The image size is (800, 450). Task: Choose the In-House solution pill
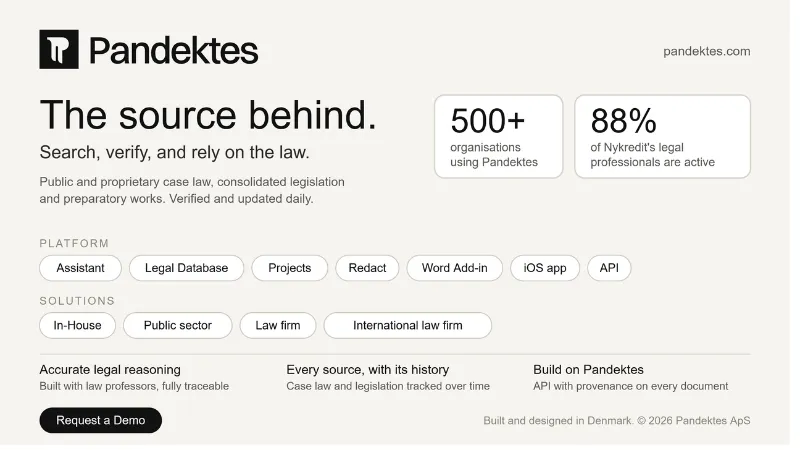coord(78,326)
